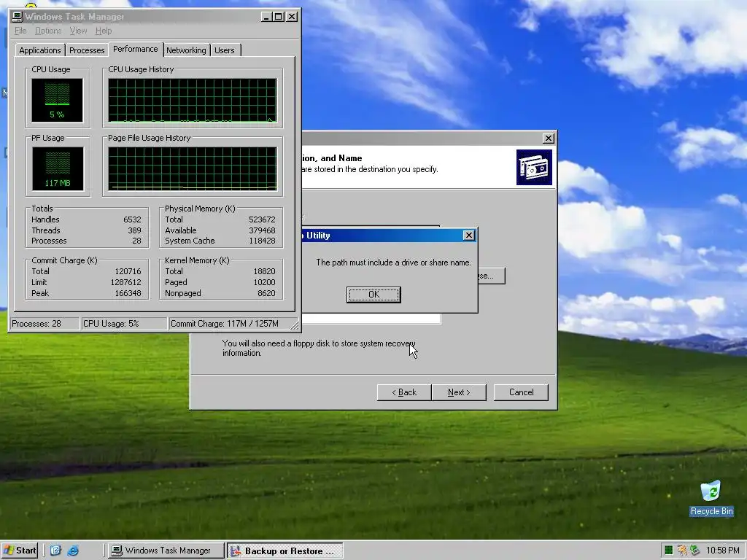Click the Commit Charge Total value 120716
The height and width of the screenshot is (560, 747).
tap(128, 271)
